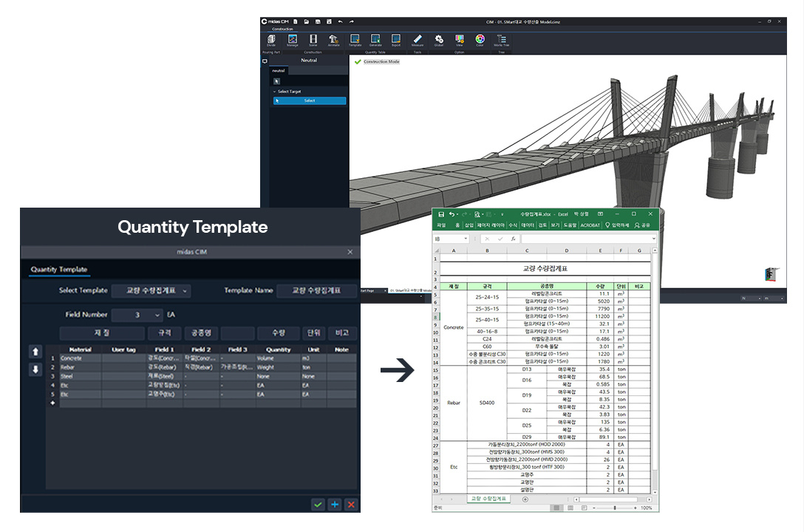
Task: Delete template with red X button
Action: [x=351, y=505]
